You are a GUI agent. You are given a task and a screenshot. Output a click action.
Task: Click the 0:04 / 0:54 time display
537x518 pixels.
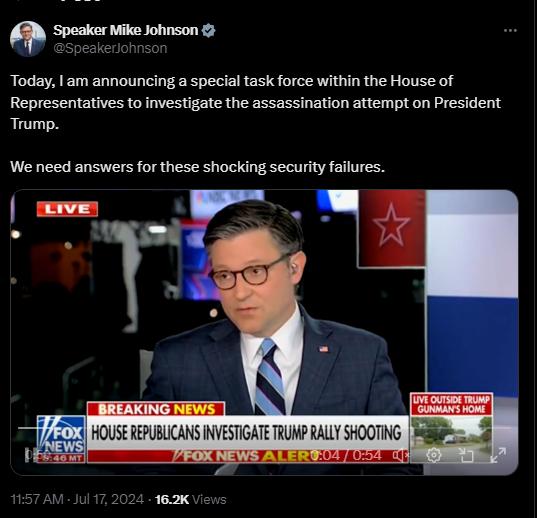click(x=346, y=455)
